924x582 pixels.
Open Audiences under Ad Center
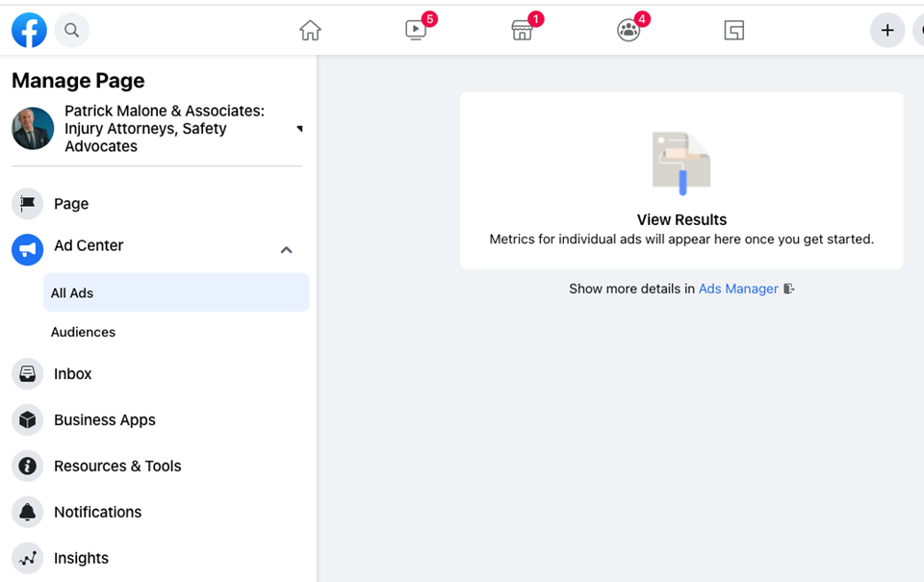83,332
